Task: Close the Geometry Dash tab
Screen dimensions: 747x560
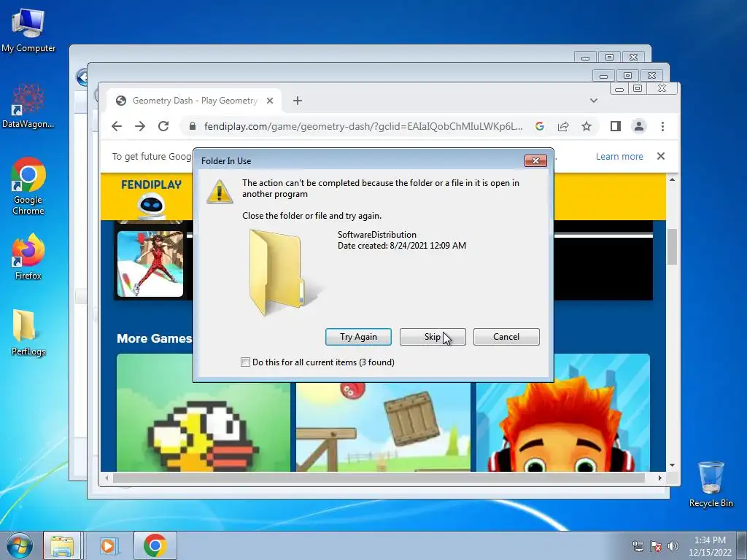Action: click(270, 101)
